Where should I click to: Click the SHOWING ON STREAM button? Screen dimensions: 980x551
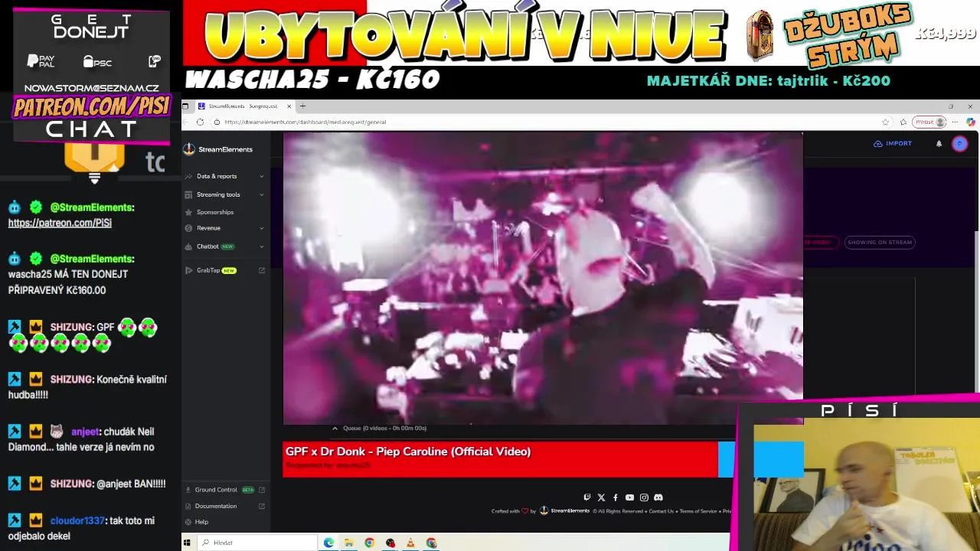pos(880,243)
